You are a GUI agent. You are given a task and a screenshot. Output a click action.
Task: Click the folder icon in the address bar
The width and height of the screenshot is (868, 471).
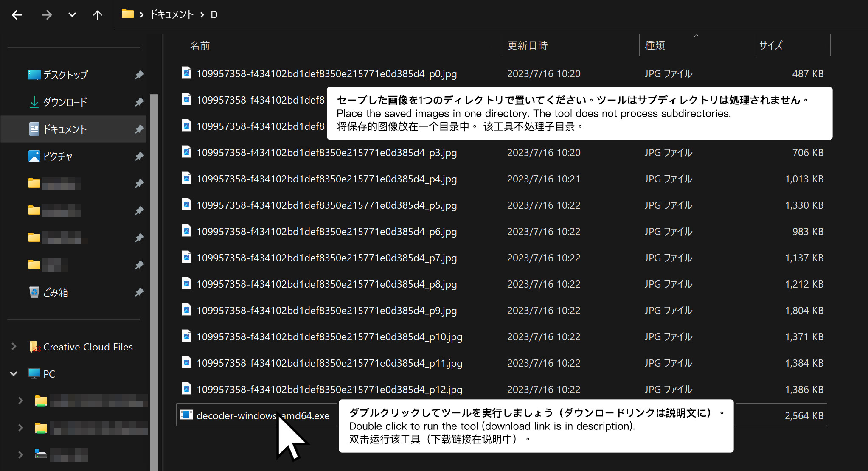[x=127, y=14]
